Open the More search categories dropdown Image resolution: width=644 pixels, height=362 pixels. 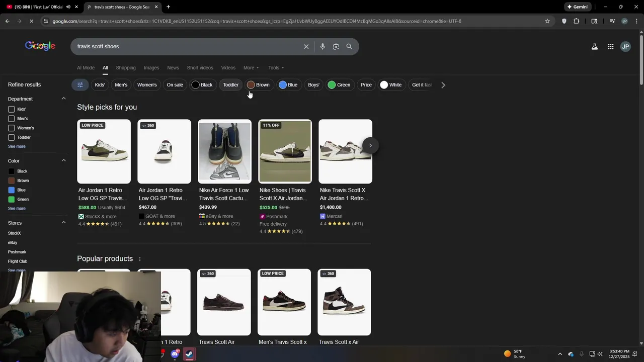(251, 68)
